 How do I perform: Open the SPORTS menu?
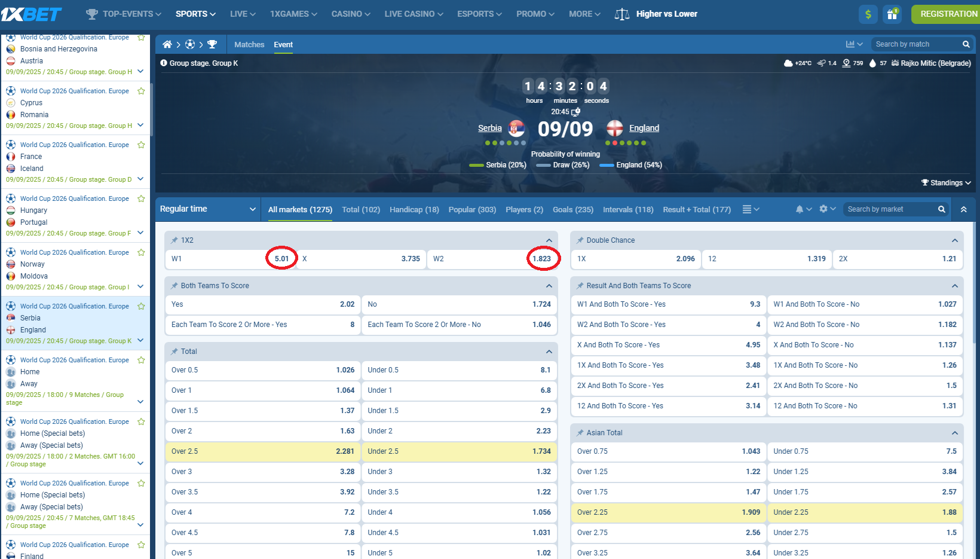(x=195, y=14)
